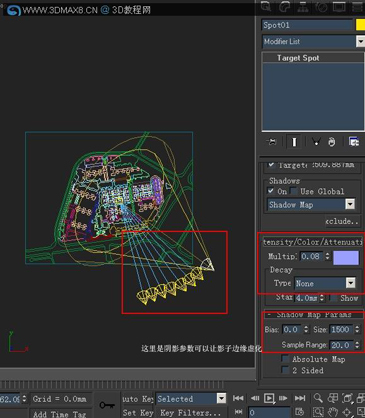This screenshot has width=365, height=418.
Task: Toggle Key Mode icon beside frame field
Action: coord(238,412)
